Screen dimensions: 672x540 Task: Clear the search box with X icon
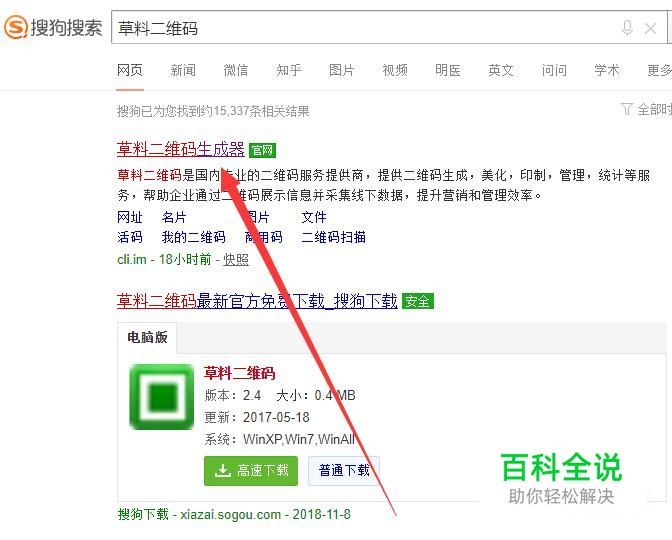tap(651, 29)
